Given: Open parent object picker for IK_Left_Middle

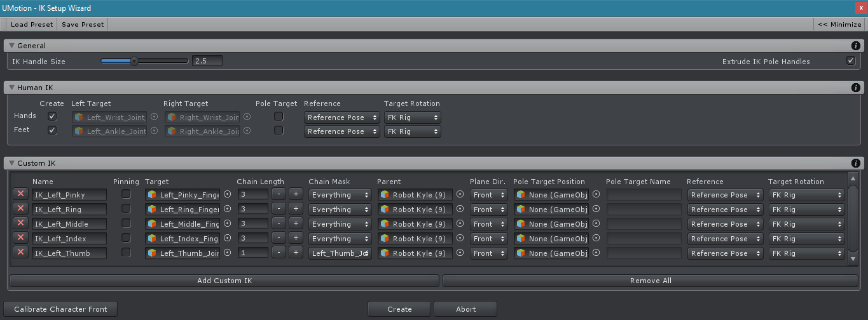Looking at the screenshot, I should click(460, 224).
